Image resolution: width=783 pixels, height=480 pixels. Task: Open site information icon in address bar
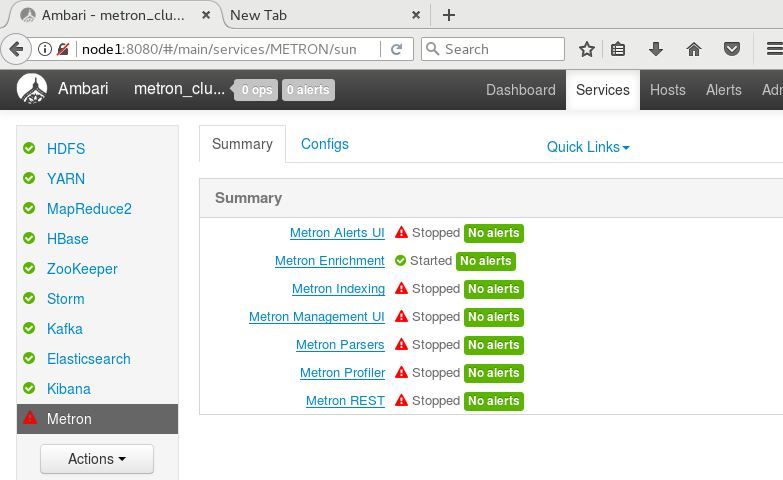click(x=45, y=49)
